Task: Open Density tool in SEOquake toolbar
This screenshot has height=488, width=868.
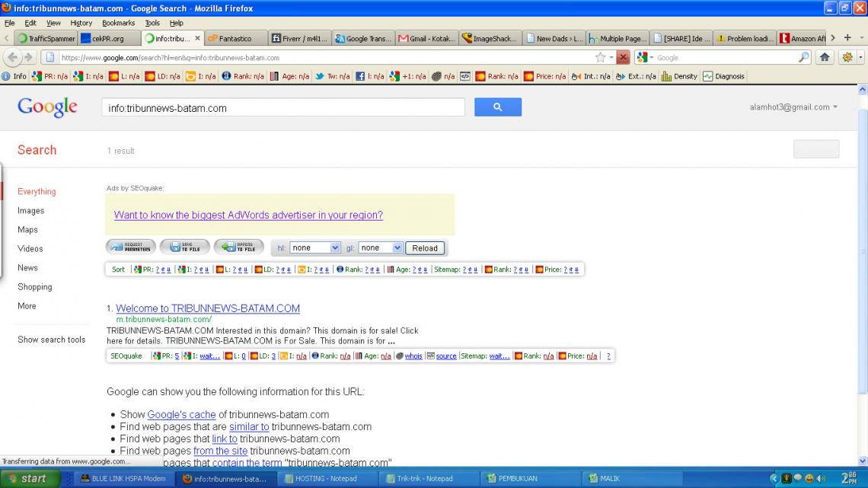Action: click(679, 76)
